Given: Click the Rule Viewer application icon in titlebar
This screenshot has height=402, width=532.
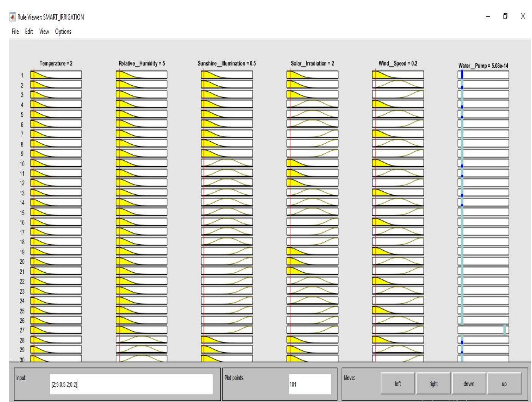Looking at the screenshot, I should coord(12,18).
